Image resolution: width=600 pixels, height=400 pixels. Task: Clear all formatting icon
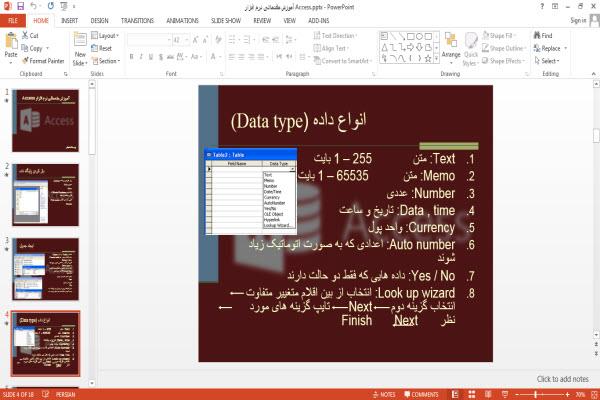point(218,40)
